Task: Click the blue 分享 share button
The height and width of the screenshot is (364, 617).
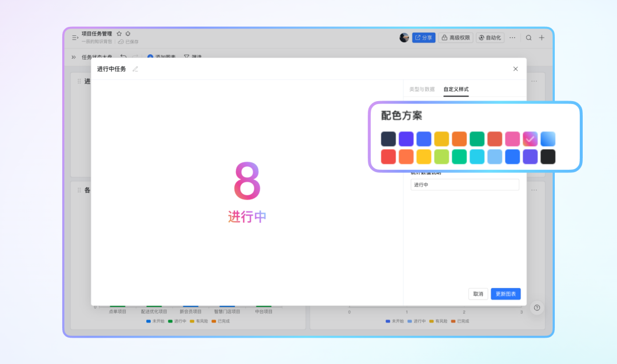Action: tap(424, 38)
